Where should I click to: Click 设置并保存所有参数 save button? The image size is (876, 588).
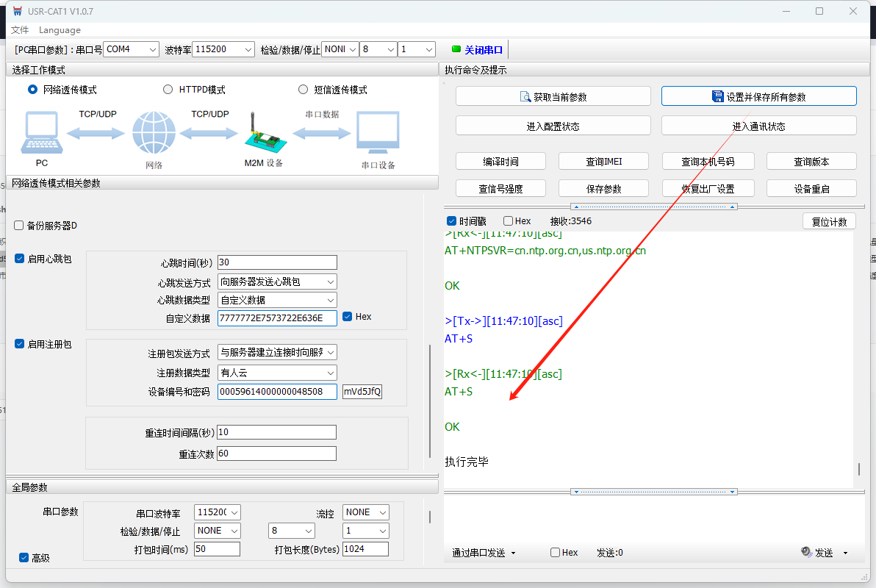[x=758, y=96]
